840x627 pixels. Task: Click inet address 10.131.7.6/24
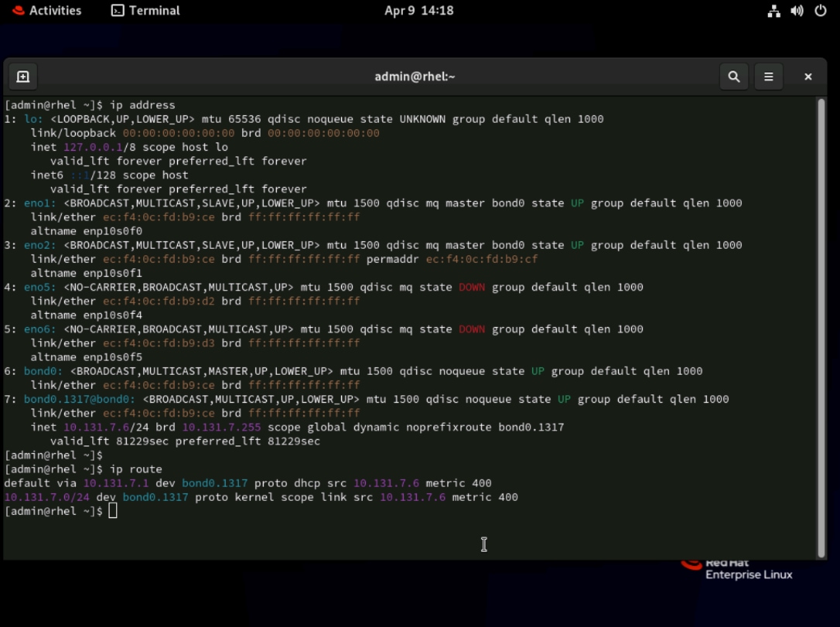click(106, 428)
